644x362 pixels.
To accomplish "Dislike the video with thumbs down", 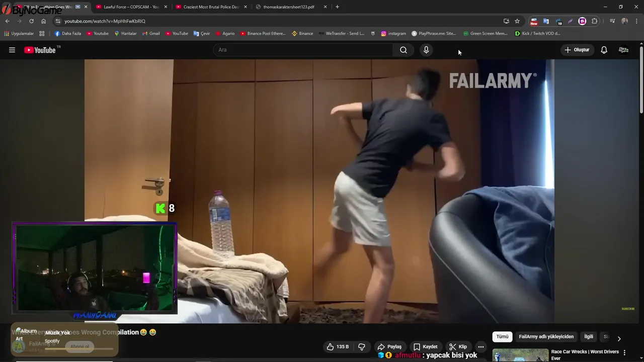I will [x=362, y=346].
